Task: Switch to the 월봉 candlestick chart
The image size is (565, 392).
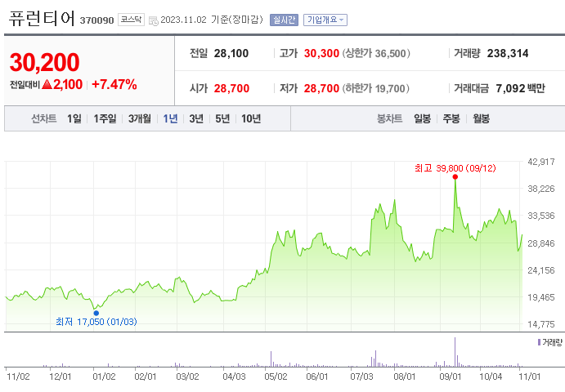Action: (x=481, y=118)
